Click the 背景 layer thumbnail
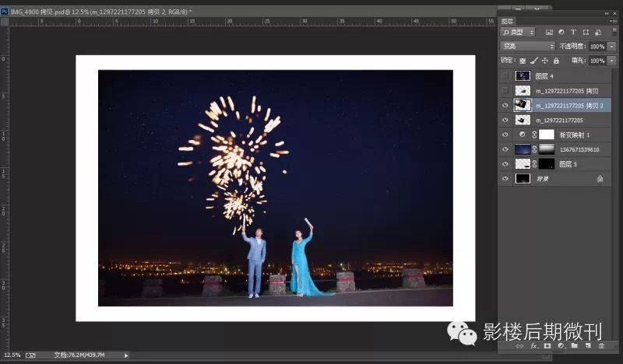Viewport: 623px width, 364px height. [x=523, y=179]
